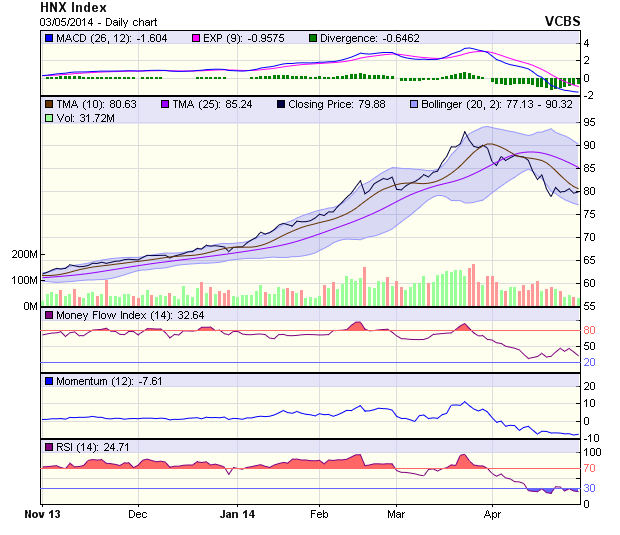Click the 200M volume axis label
The height and width of the screenshot is (535, 620).
[24, 254]
